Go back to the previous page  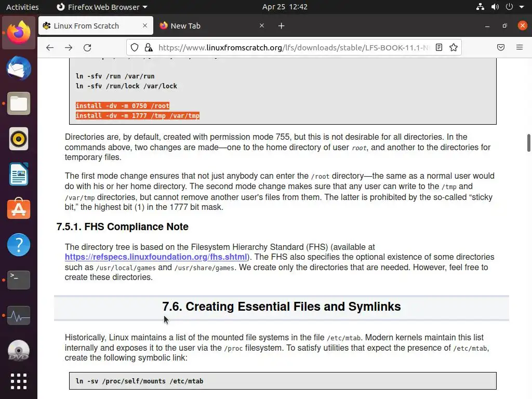click(x=50, y=47)
